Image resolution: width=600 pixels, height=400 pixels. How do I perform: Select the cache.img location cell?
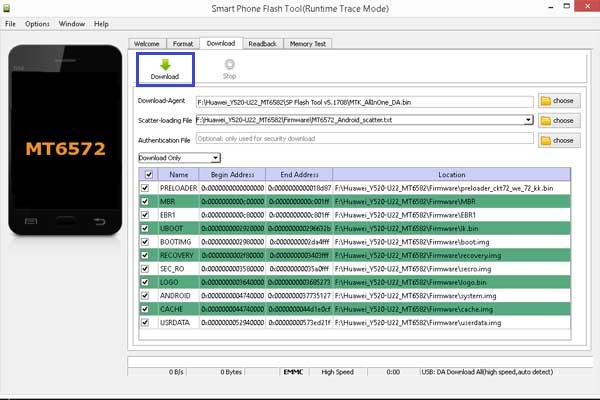(452, 309)
